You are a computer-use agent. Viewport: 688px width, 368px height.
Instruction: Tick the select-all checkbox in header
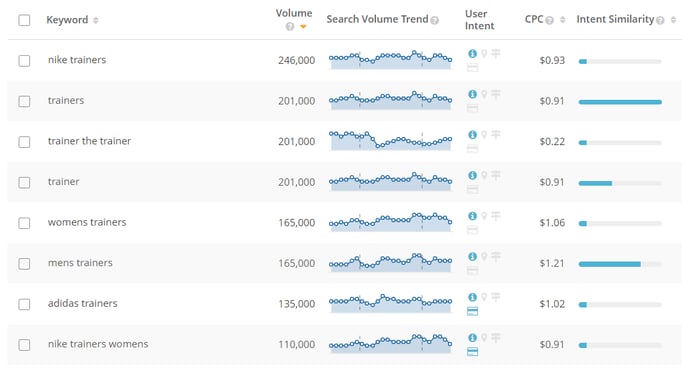tap(25, 20)
